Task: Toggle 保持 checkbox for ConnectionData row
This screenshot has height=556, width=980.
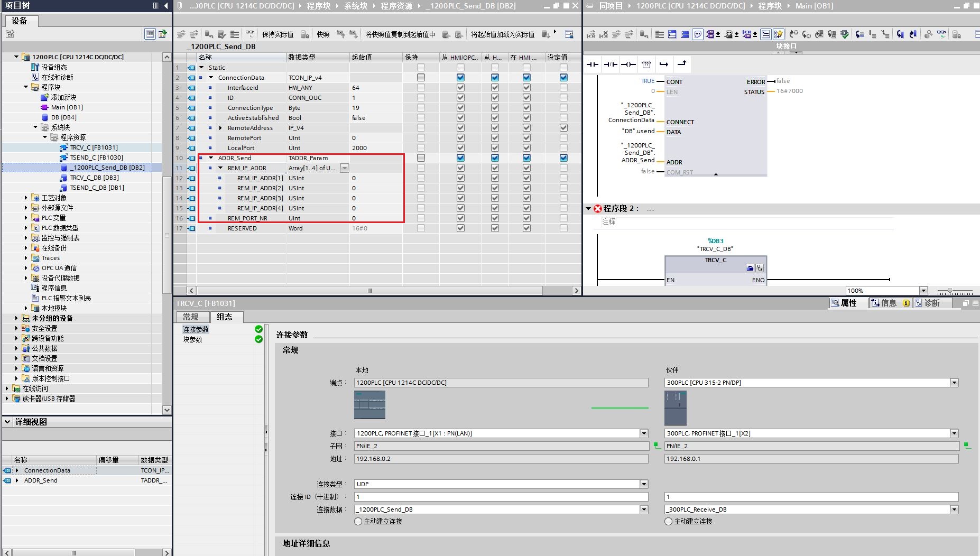Action: 421,78
